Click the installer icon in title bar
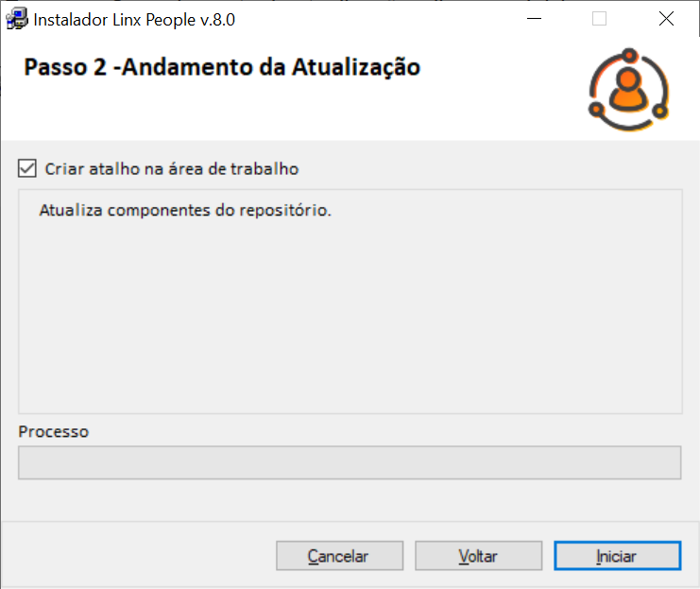Image resolution: width=700 pixels, height=589 pixels. (17, 19)
